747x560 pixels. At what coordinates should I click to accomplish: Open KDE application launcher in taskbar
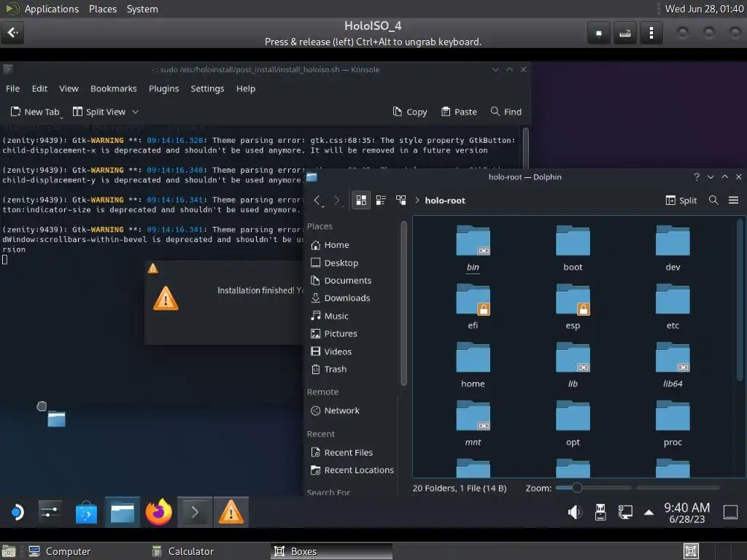click(17, 513)
